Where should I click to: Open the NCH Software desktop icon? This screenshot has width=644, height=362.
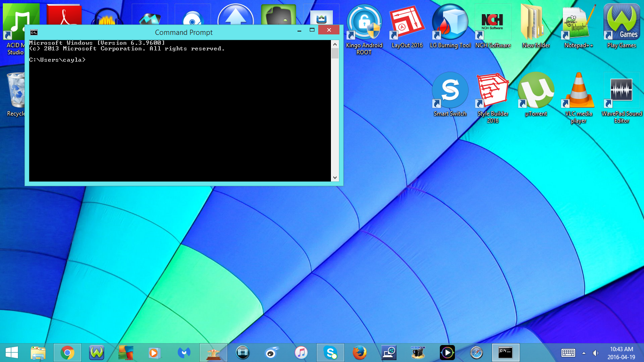pyautogui.click(x=493, y=26)
